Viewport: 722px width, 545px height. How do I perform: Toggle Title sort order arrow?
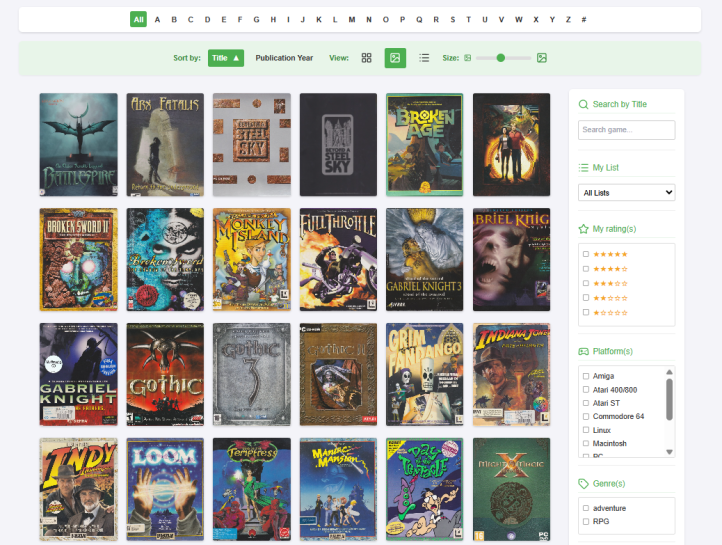(236, 58)
